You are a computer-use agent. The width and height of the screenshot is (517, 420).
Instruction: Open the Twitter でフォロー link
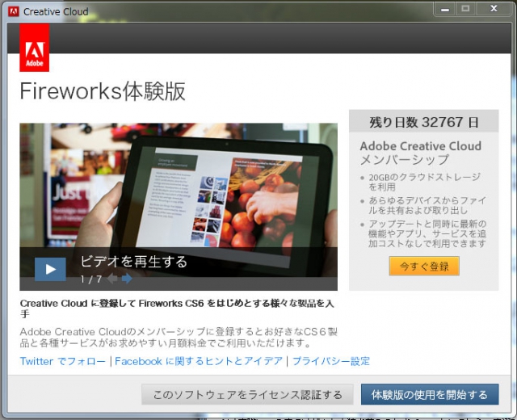[63, 361]
